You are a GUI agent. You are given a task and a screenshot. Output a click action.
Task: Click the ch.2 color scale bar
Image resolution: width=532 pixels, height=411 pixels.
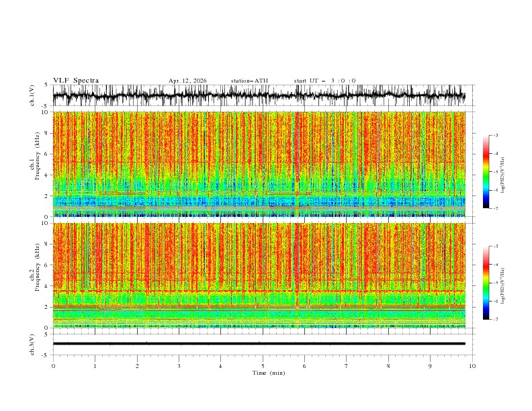click(x=486, y=283)
